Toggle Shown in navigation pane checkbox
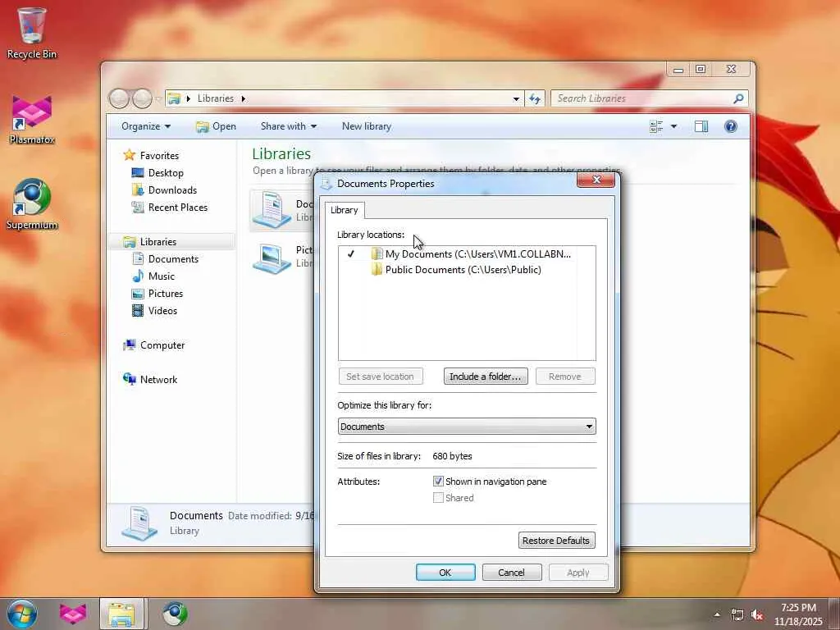 coord(438,482)
